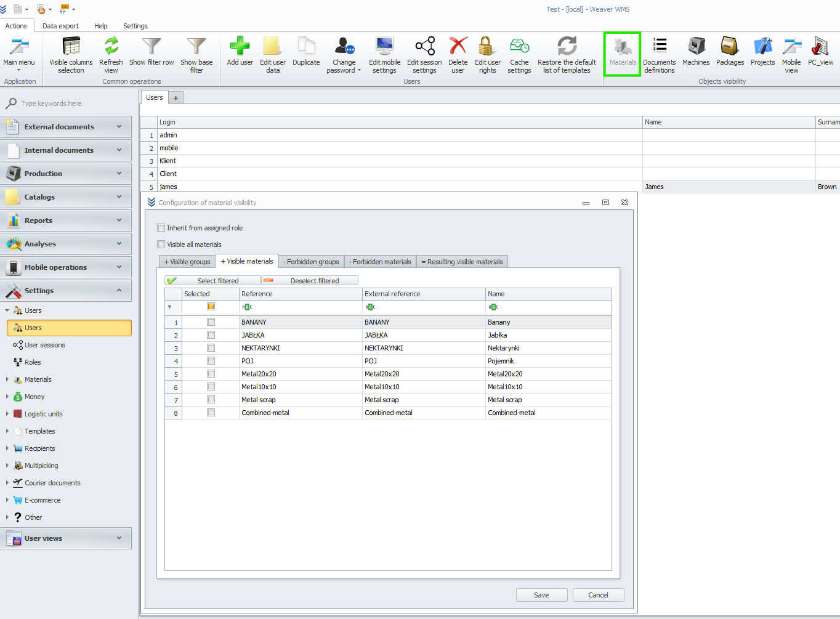Screen dimensions: 840x619
Task: Click the Reference column filter cell
Action: coord(301,307)
